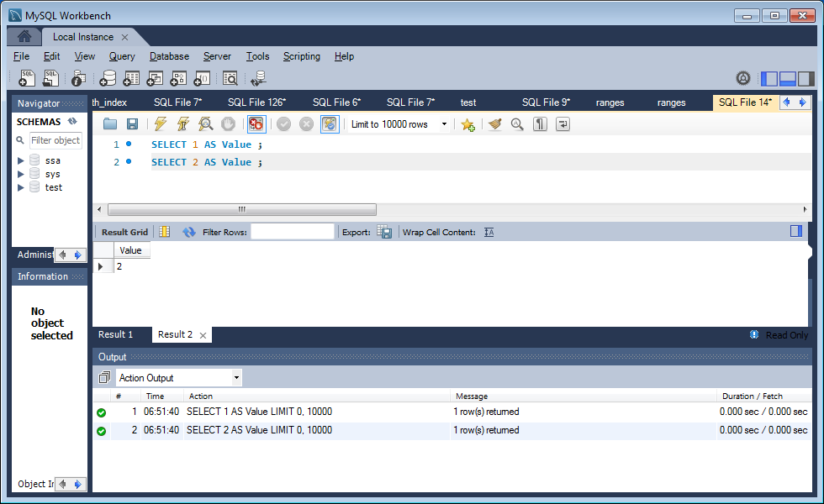
Task: Toggle Stop Script on Error
Action: point(255,123)
